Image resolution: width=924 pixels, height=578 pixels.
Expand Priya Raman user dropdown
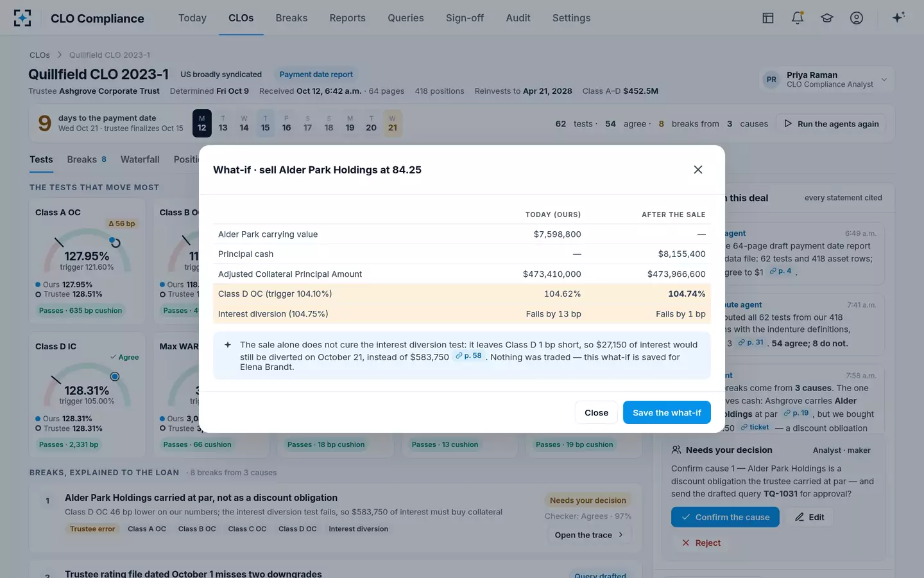click(x=826, y=80)
